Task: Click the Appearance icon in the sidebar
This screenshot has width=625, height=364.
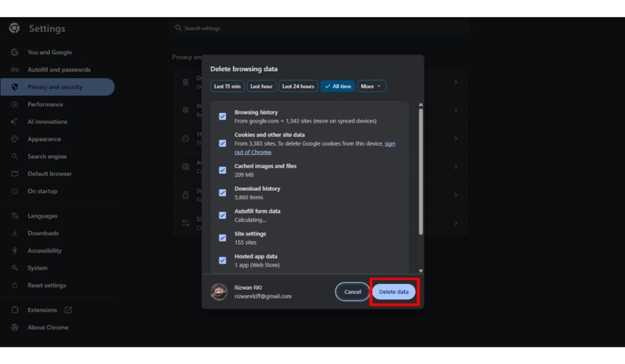Action: [15, 138]
